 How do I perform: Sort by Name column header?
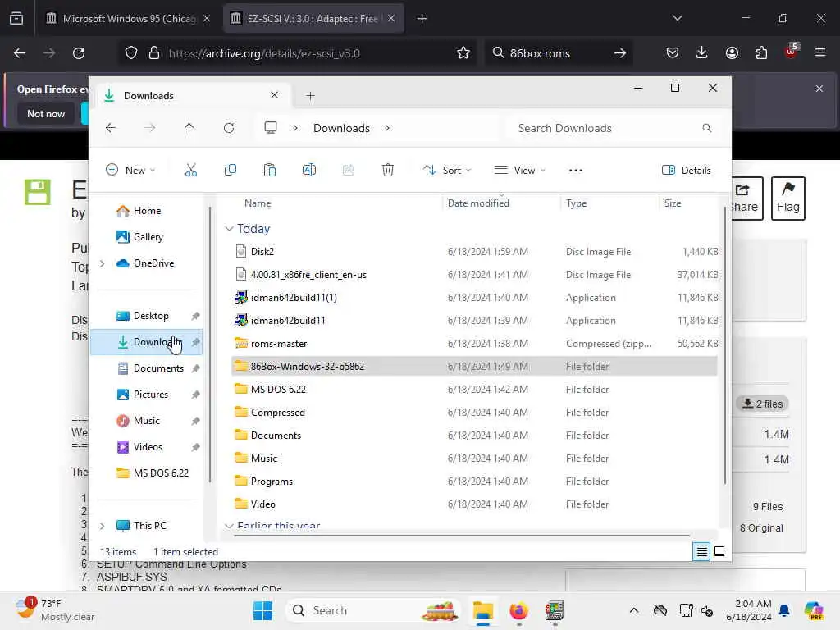[x=258, y=203]
